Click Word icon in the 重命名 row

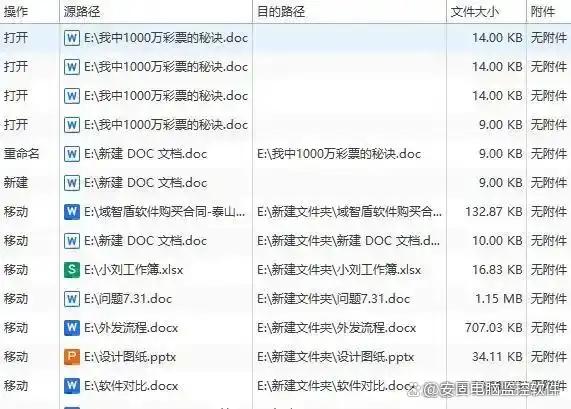click(72, 154)
